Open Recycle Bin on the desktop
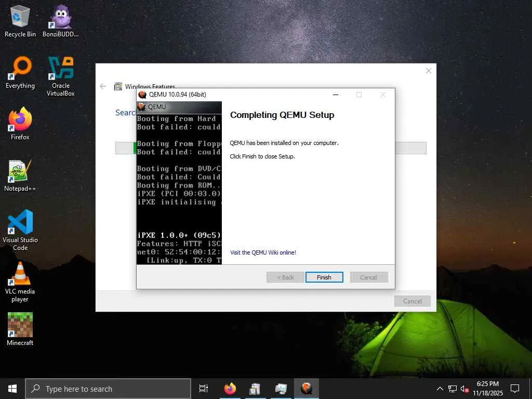The width and height of the screenshot is (532, 399). point(20,21)
